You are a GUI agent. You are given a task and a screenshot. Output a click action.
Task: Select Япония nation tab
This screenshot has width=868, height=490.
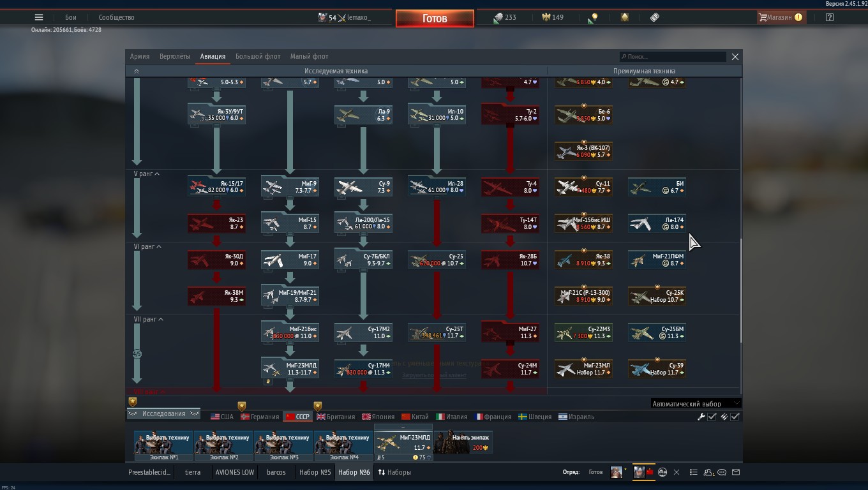coord(378,417)
